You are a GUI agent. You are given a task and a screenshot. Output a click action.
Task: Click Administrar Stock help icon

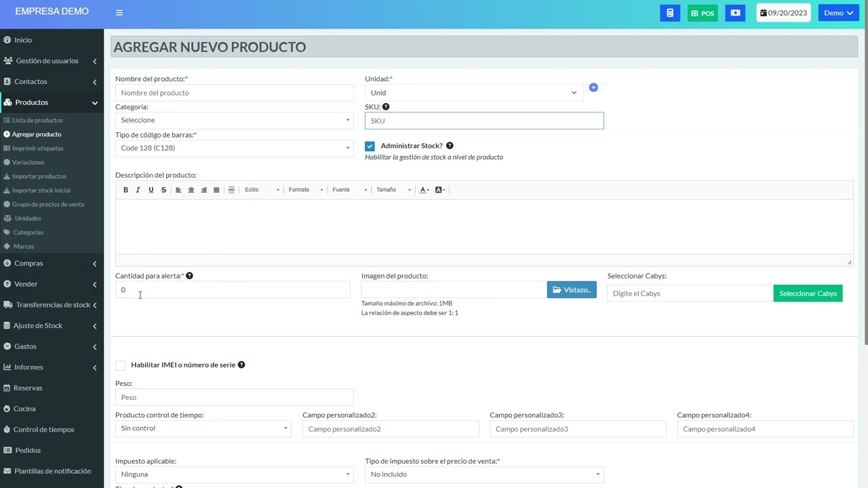(x=450, y=146)
